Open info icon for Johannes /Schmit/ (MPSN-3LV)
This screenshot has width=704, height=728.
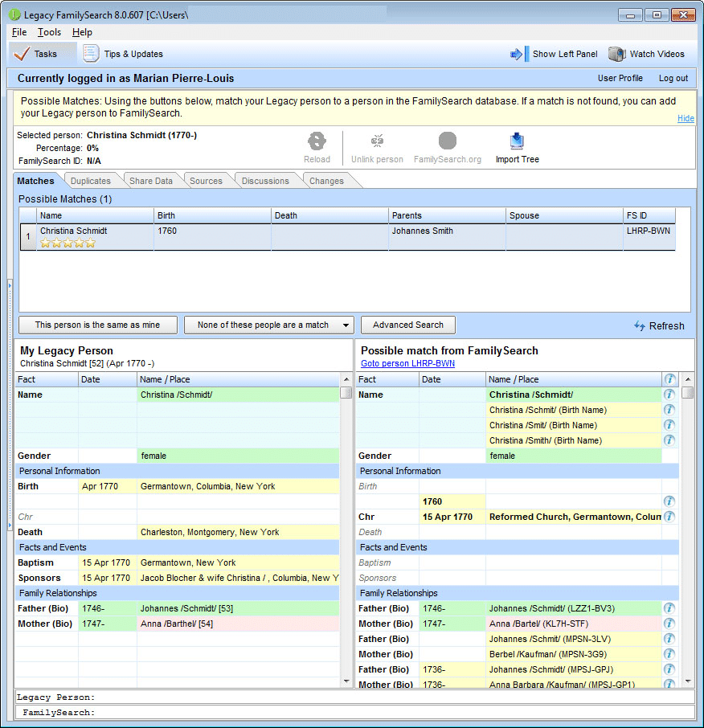tap(669, 639)
